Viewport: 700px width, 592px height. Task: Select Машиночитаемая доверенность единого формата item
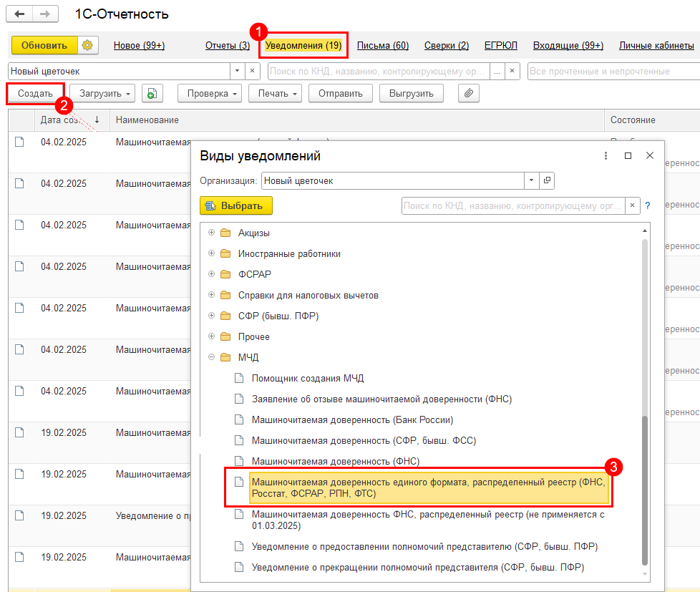click(x=428, y=487)
